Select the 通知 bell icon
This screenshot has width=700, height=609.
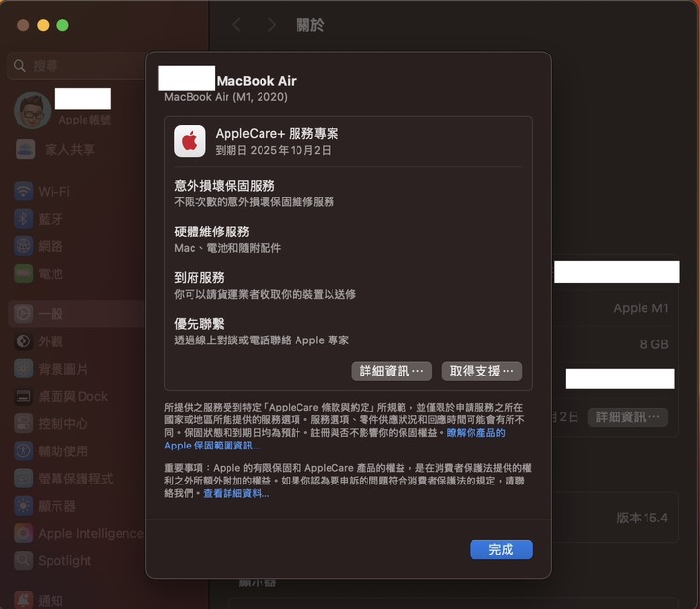tap(23, 600)
